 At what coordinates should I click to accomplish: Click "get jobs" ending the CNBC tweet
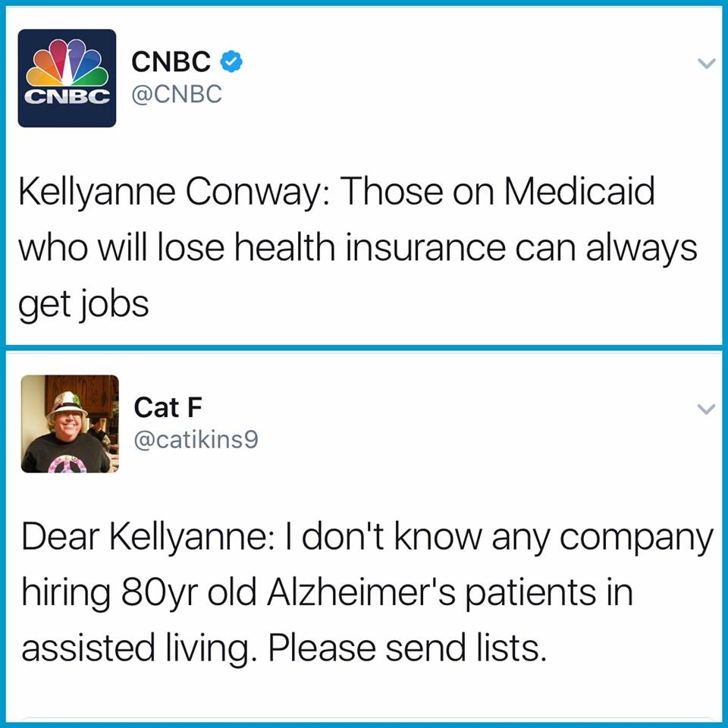pos(83,303)
